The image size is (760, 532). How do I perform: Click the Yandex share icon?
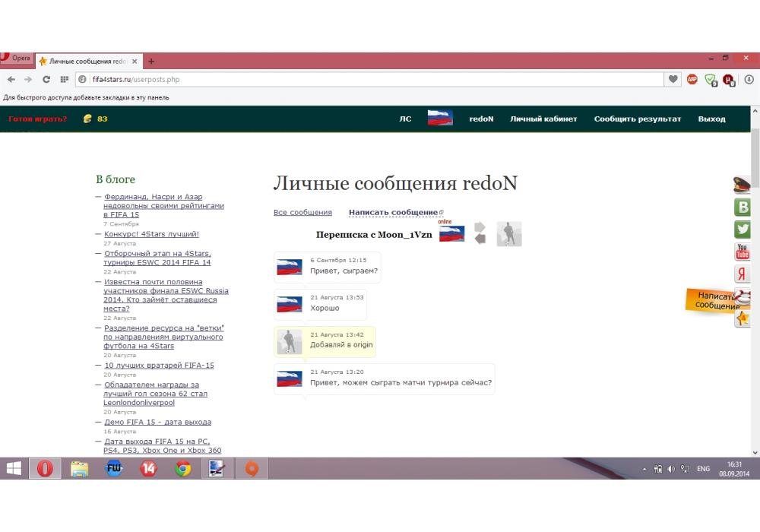743,274
